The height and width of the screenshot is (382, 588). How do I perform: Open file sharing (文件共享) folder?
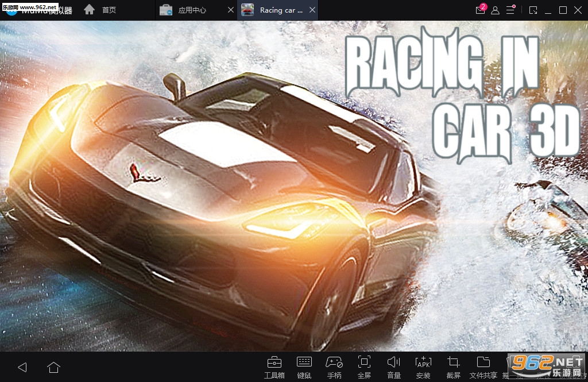pyautogui.click(x=483, y=366)
